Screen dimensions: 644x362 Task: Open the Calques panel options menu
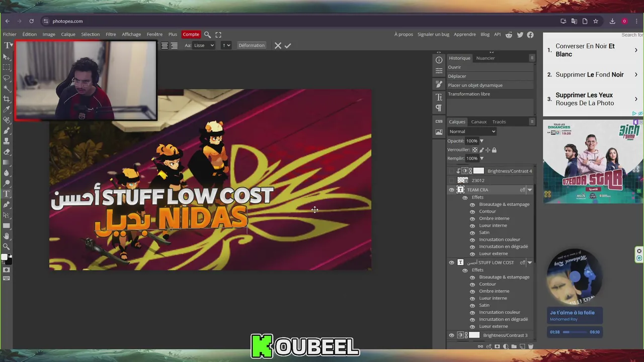pyautogui.click(x=532, y=122)
